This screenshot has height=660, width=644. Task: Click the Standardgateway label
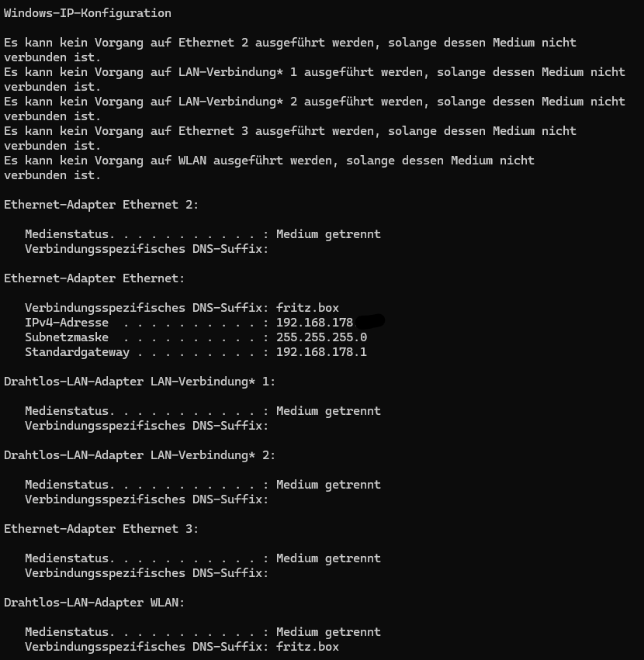tap(77, 352)
